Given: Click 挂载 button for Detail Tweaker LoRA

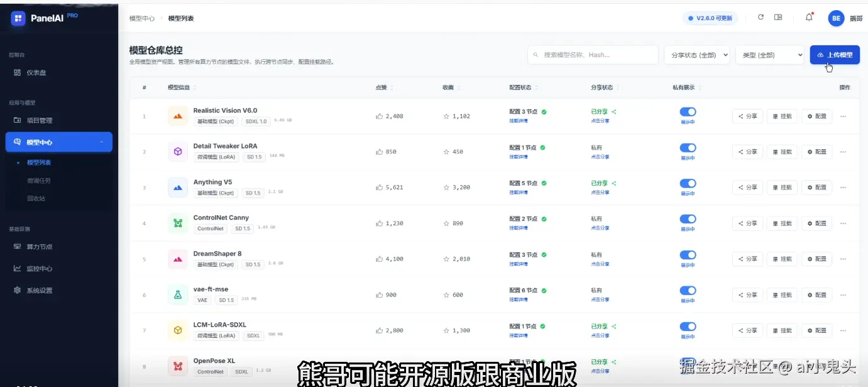Looking at the screenshot, I should coord(782,152).
